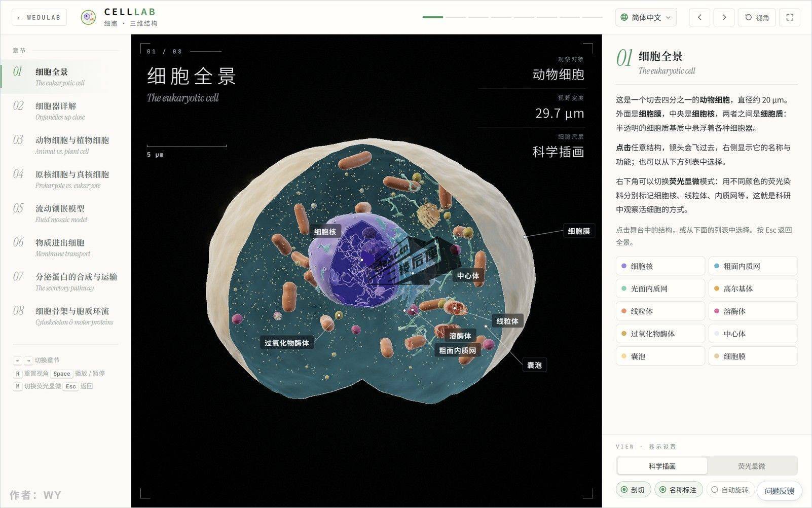Screen dimensions: 812x508
Task: Select 中心体 in the structure list
Action: 753,334
